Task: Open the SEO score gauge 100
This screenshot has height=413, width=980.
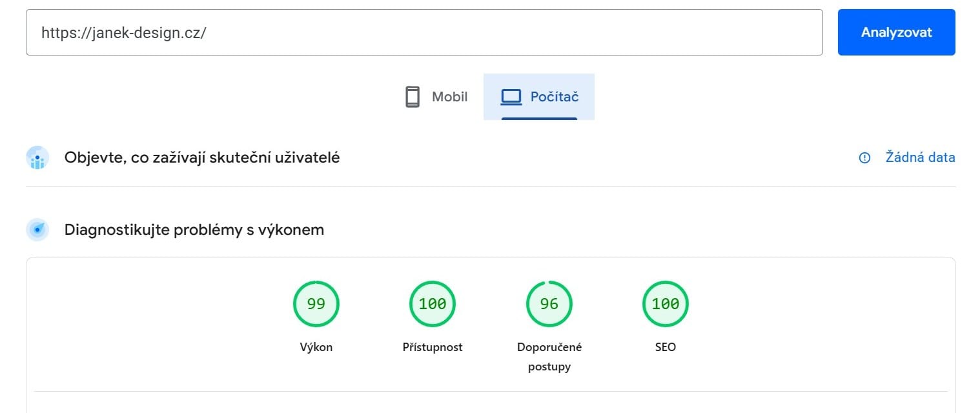Action: (x=666, y=304)
